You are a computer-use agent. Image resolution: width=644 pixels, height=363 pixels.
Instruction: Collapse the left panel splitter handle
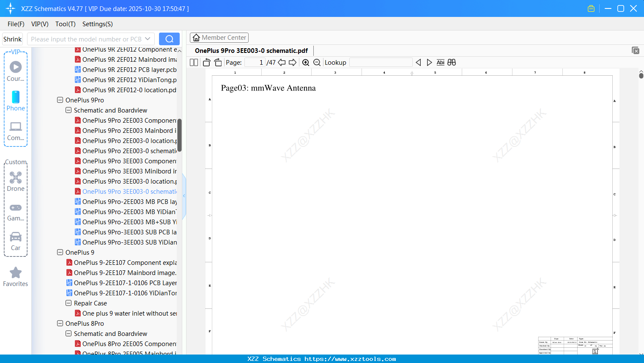[184, 195]
